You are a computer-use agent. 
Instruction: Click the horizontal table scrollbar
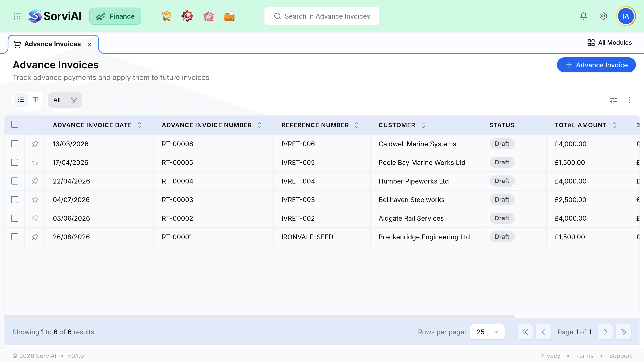[260, 317]
